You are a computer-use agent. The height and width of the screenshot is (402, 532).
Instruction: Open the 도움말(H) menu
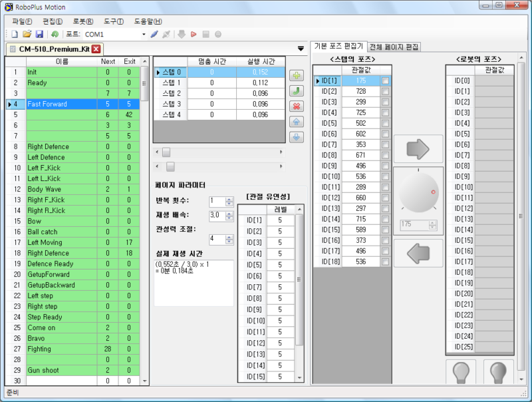[148, 21]
